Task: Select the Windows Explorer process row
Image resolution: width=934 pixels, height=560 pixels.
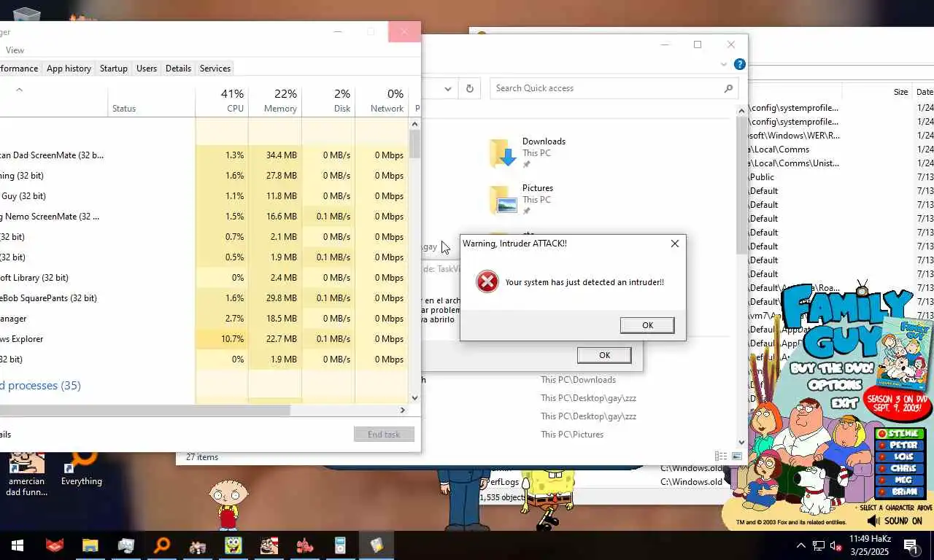Action: pyautogui.click(x=204, y=339)
